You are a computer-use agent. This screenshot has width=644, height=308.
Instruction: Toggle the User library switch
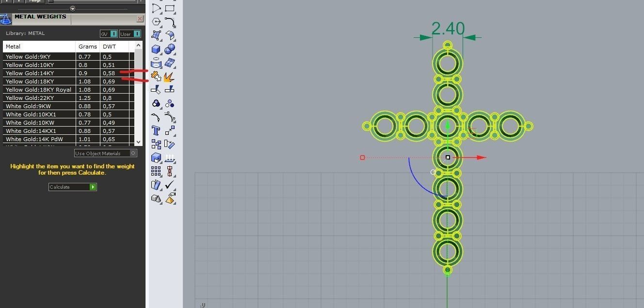tap(130, 34)
